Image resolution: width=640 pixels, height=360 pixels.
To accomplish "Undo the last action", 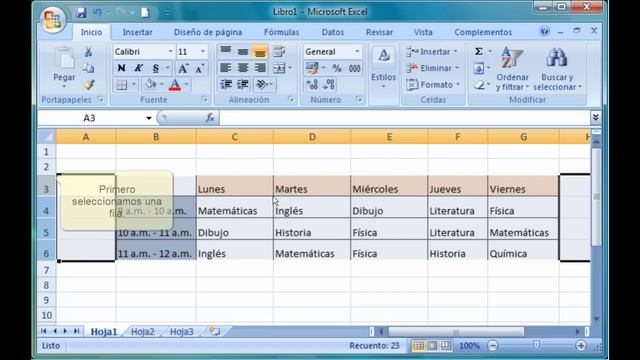I will click(x=97, y=13).
